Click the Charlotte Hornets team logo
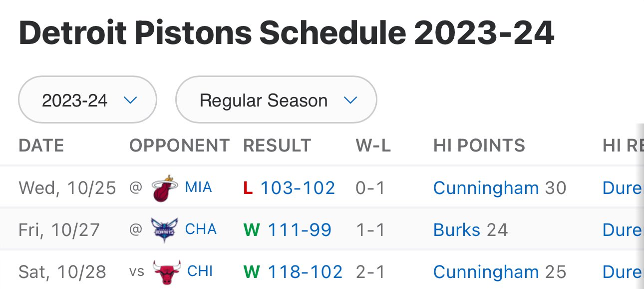The width and height of the screenshot is (644, 289). (x=164, y=230)
